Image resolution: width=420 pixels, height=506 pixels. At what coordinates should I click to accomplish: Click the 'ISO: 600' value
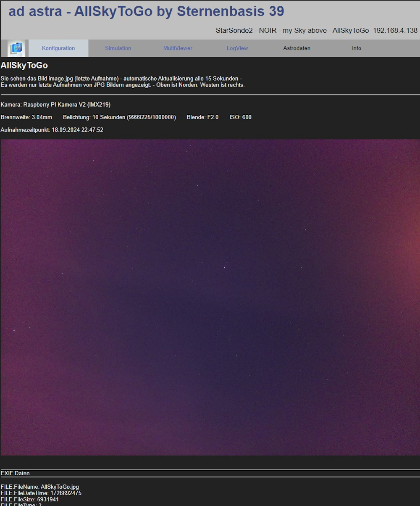tap(240, 117)
